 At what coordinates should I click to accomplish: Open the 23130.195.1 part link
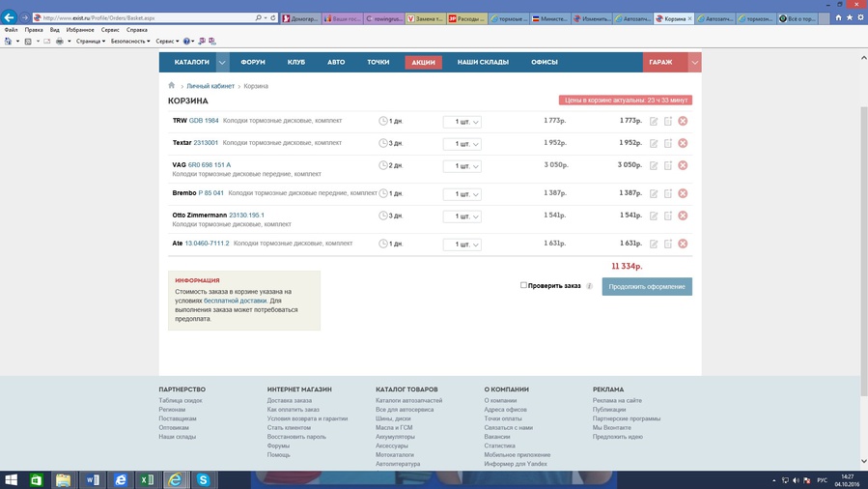246,215
